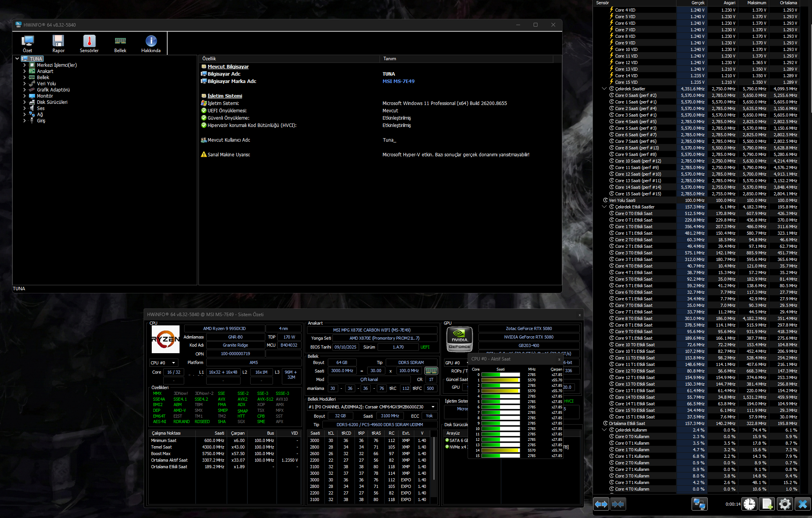
Task: Open the Hakkında info icon
Action: pos(151,43)
